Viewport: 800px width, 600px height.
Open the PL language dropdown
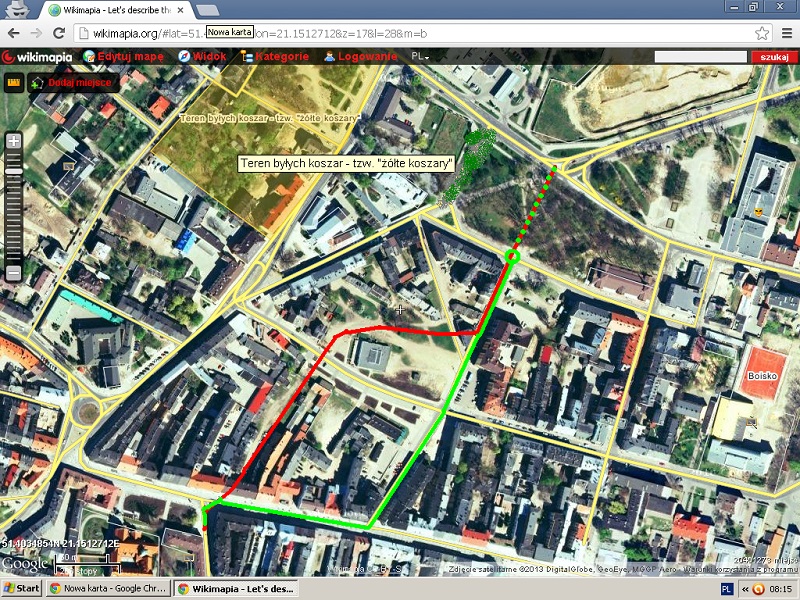[421, 57]
